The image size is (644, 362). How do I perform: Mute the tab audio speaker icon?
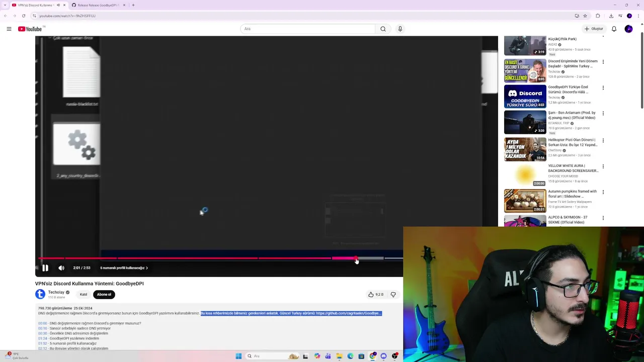tap(58, 5)
